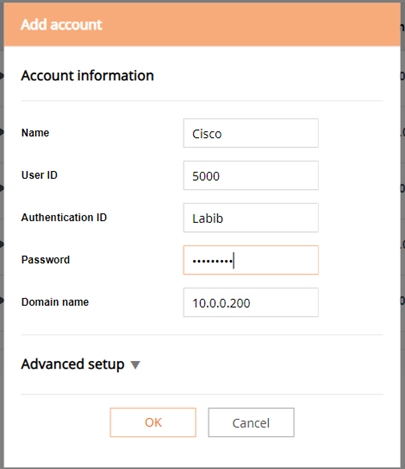
Task: Focus the Name field containing Cisco
Action: point(251,133)
